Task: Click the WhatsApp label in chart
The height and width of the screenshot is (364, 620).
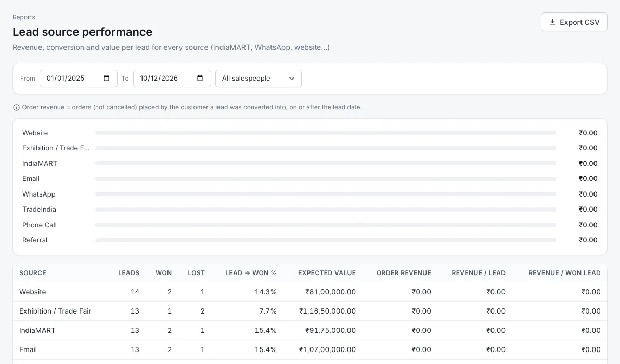Action: click(x=38, y=194)
